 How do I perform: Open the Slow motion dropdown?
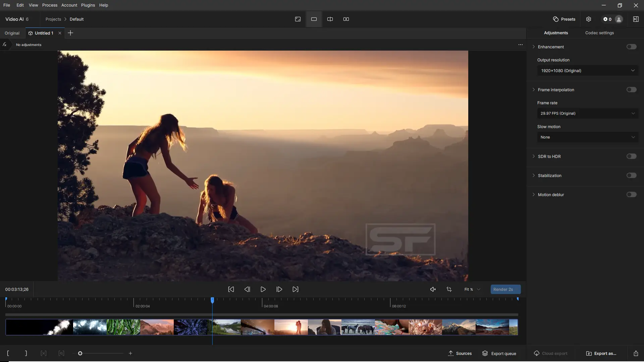(x=588, y=137)
